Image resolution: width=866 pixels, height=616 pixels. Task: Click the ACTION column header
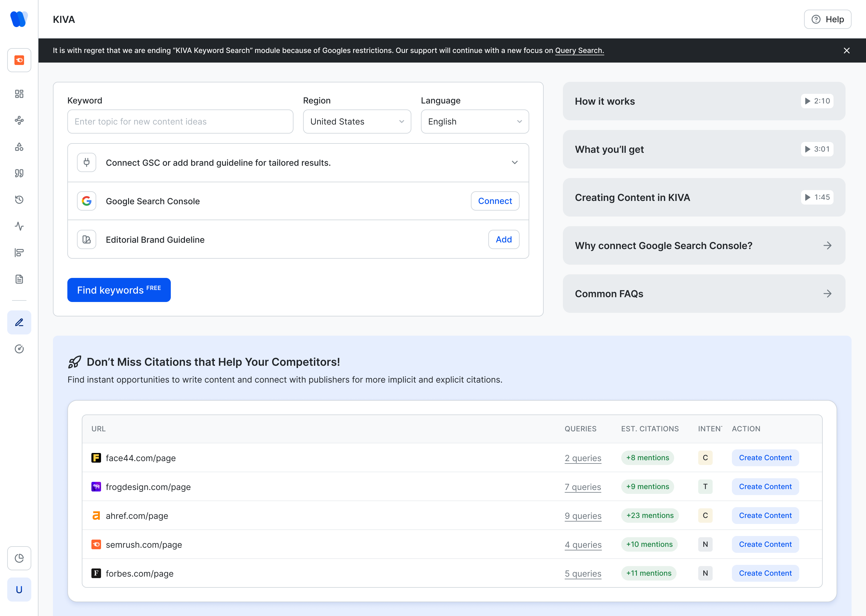click(x=746, y=429)
